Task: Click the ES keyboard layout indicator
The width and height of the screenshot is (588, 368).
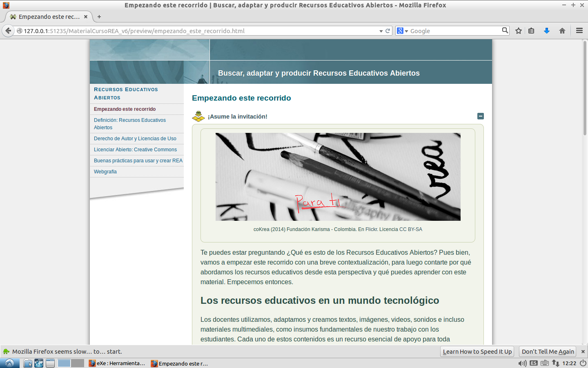Action: tap(534, 363)
